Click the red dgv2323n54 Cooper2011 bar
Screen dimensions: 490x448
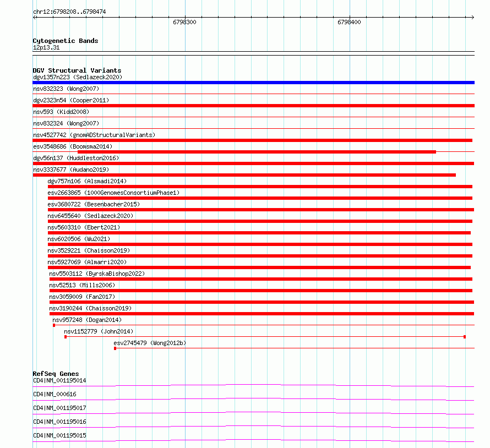tap(253, 106)
